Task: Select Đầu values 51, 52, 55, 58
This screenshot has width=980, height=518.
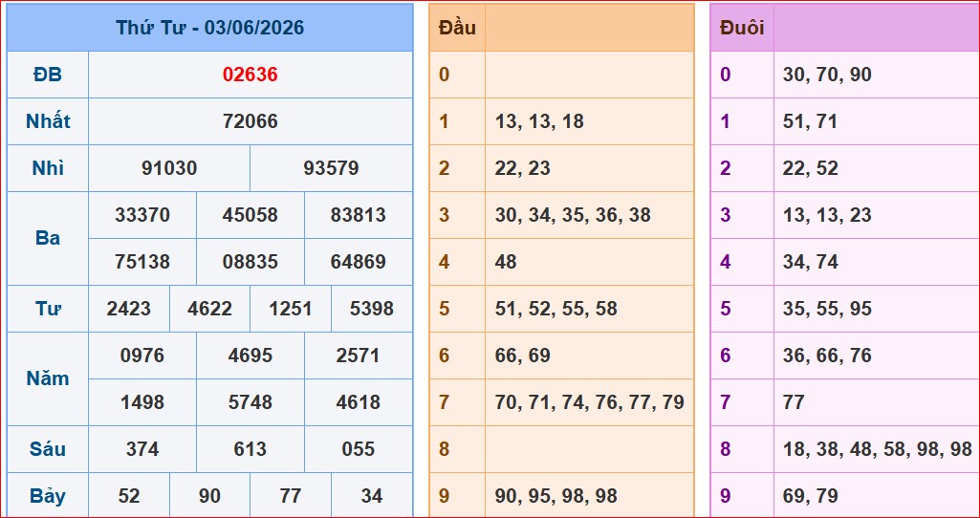Action: (x=556, y=309)
